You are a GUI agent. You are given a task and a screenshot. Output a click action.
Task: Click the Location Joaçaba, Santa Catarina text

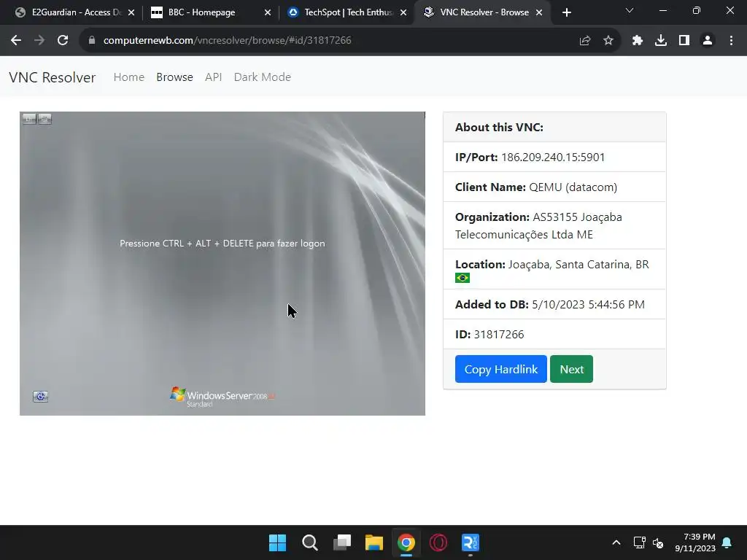coord(551,264)
